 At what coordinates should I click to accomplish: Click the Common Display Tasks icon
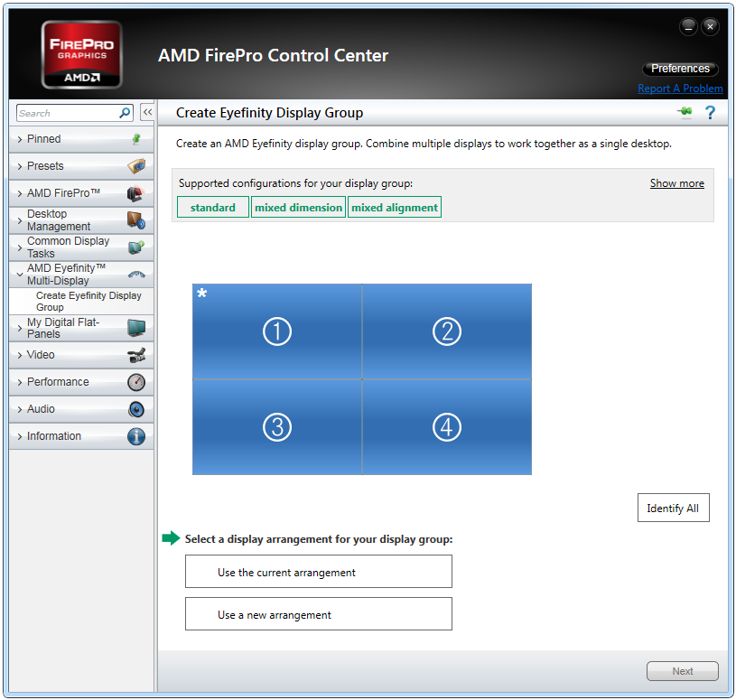point(136,247)
